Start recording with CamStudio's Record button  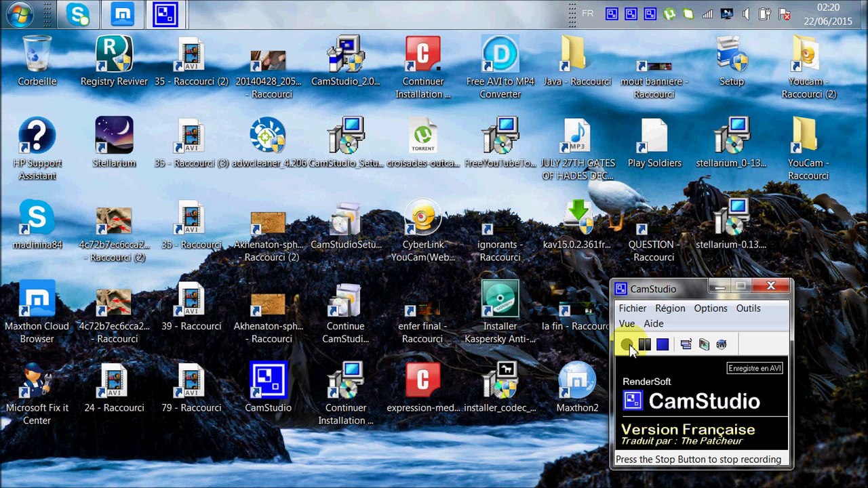[x=627, y=344]
